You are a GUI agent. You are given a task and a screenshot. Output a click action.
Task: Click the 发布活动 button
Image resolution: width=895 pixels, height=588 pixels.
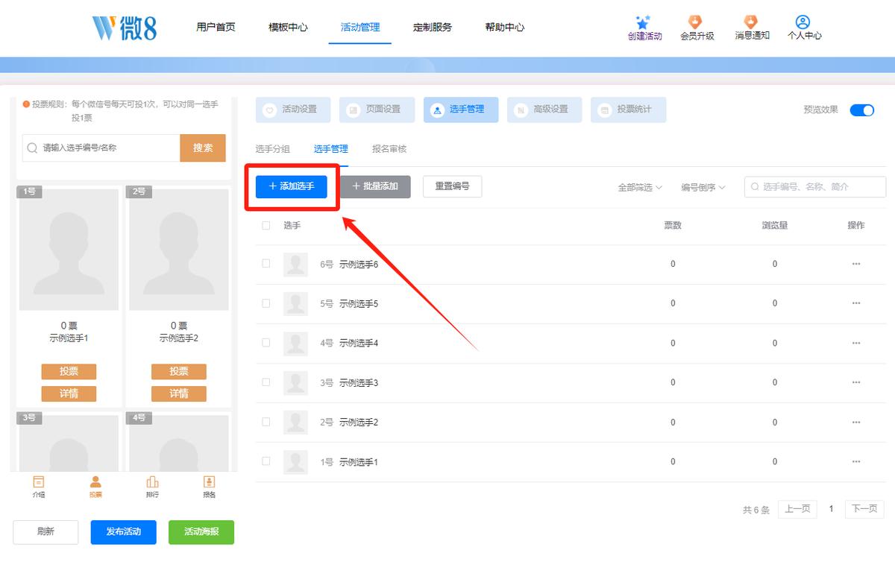point(124,532)
